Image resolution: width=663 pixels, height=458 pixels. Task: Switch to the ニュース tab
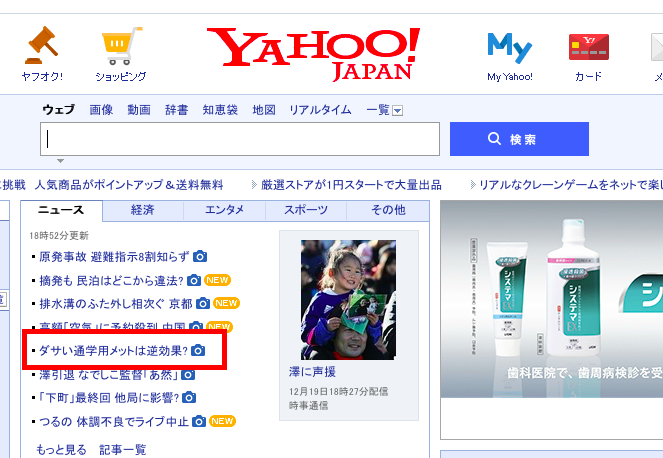pos(61,210)
